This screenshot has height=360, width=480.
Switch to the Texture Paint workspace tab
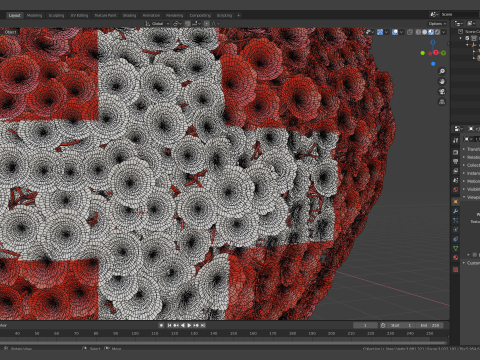pyautogui.click(x=105, y=15)
